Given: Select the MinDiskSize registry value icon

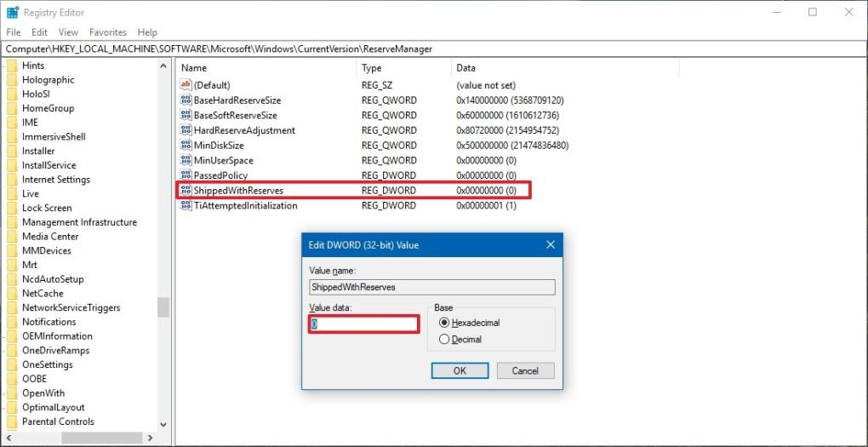Looking at the screenshot, I should coord(186,146).
